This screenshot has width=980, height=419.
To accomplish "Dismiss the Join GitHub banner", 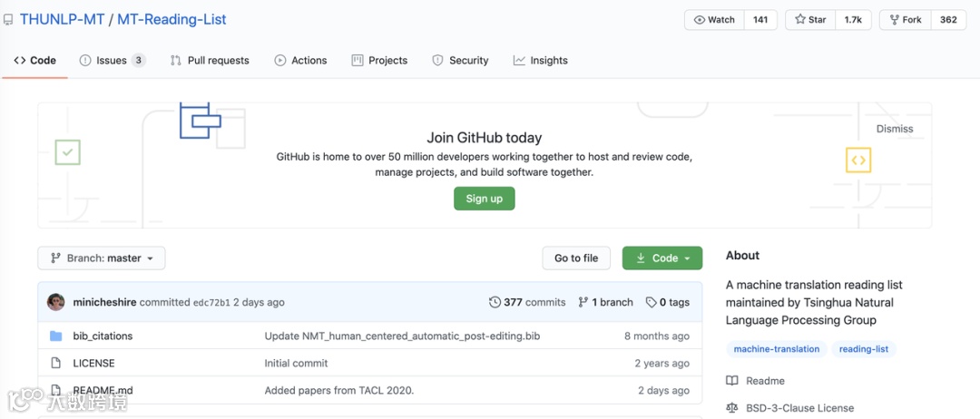I will point(895,129).
